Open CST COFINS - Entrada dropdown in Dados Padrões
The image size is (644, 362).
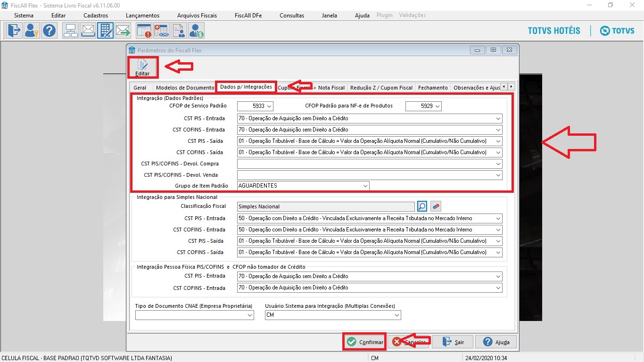click(x=498, y=130)
